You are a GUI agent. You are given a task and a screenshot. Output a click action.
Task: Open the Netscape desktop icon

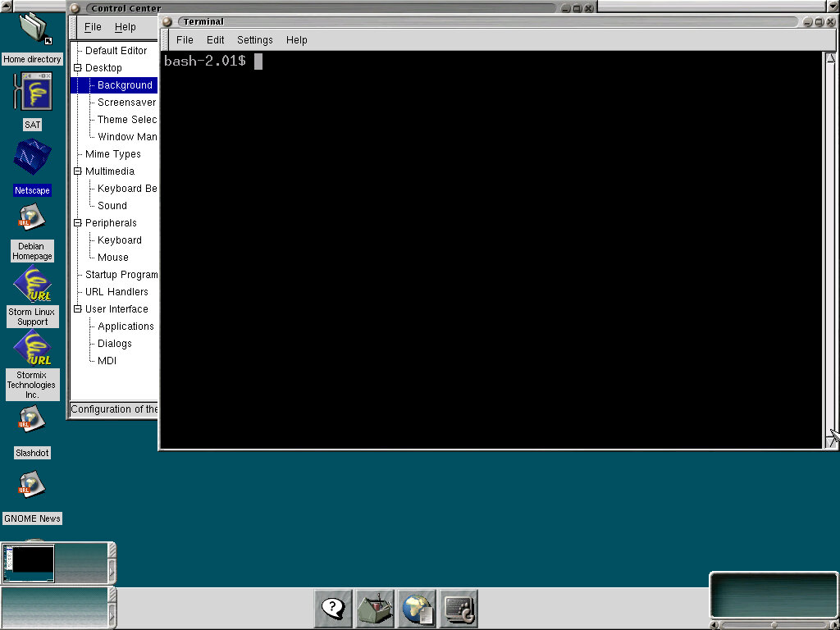(33, 157)
